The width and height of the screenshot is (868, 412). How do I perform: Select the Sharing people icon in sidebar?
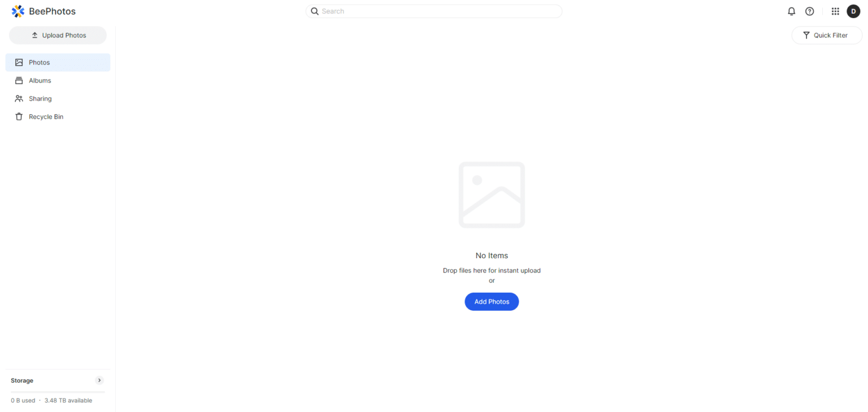(19, 98)
